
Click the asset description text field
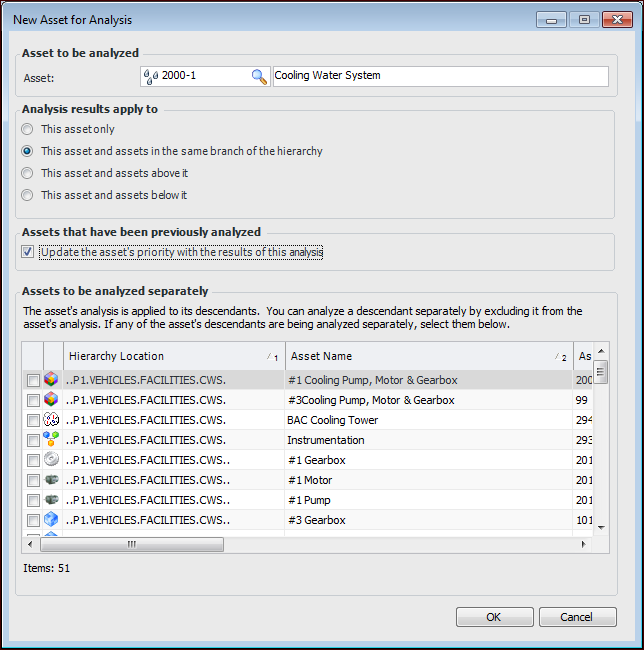coord(440,76)
